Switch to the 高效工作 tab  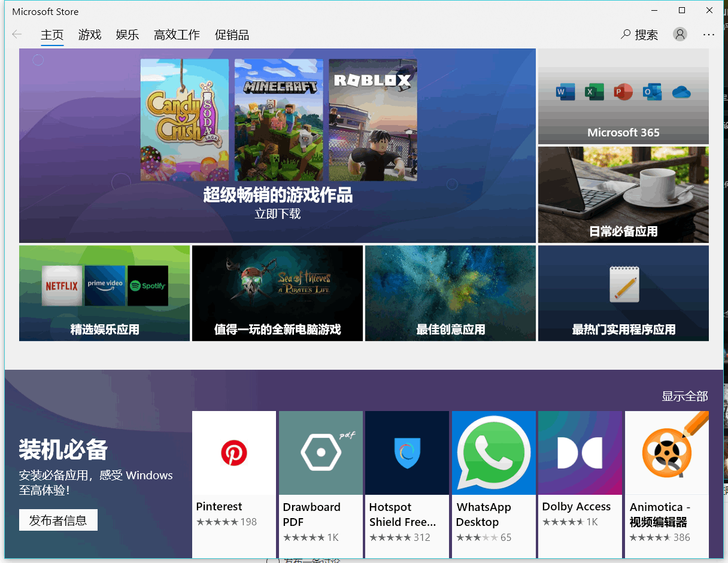click(x=177, y=35)
